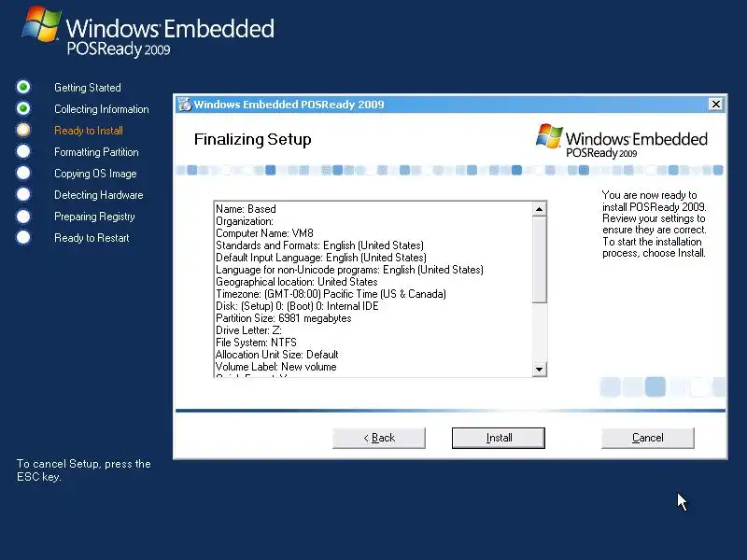This screenshot has width=747, height=560.
Task: Go back with the Back button
Action: pyautogui.click(x=379, y=438)
